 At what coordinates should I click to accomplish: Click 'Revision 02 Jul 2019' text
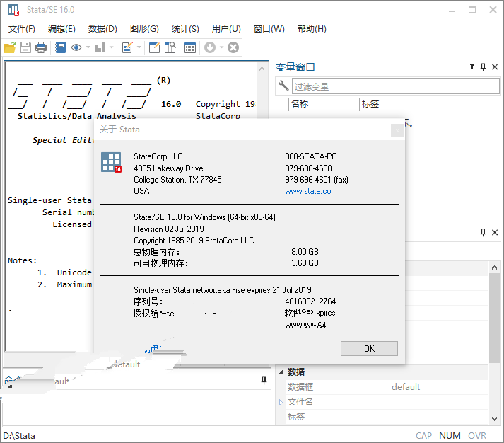[169, 229]
